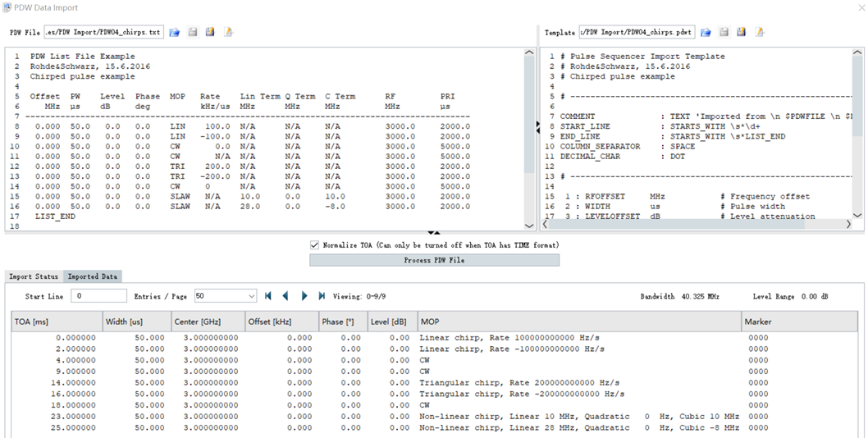Click the PDW File save-as icon
This screenshot has height=438, width=868.
click(210, 33)
